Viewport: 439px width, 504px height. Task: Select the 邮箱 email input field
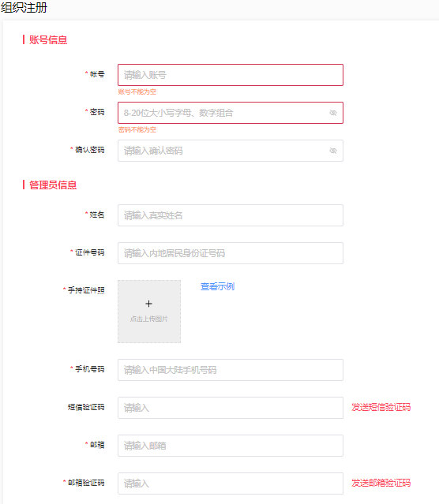[231, 446]
